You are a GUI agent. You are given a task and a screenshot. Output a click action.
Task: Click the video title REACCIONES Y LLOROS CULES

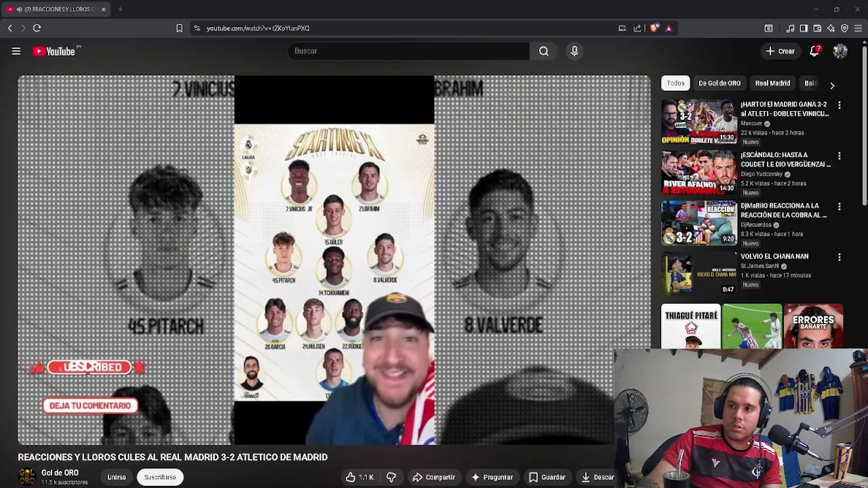[172, 457]
